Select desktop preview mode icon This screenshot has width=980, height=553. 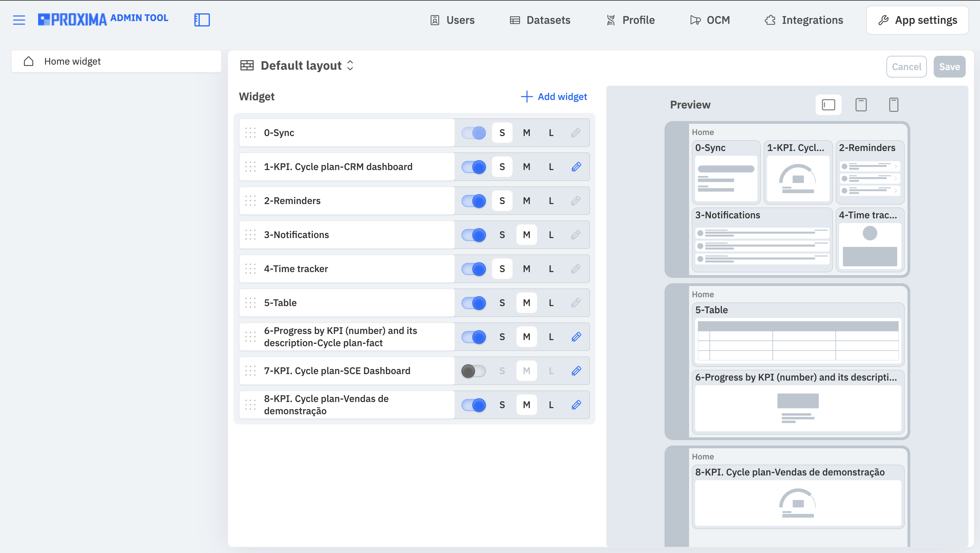click(x=828, y=105)
